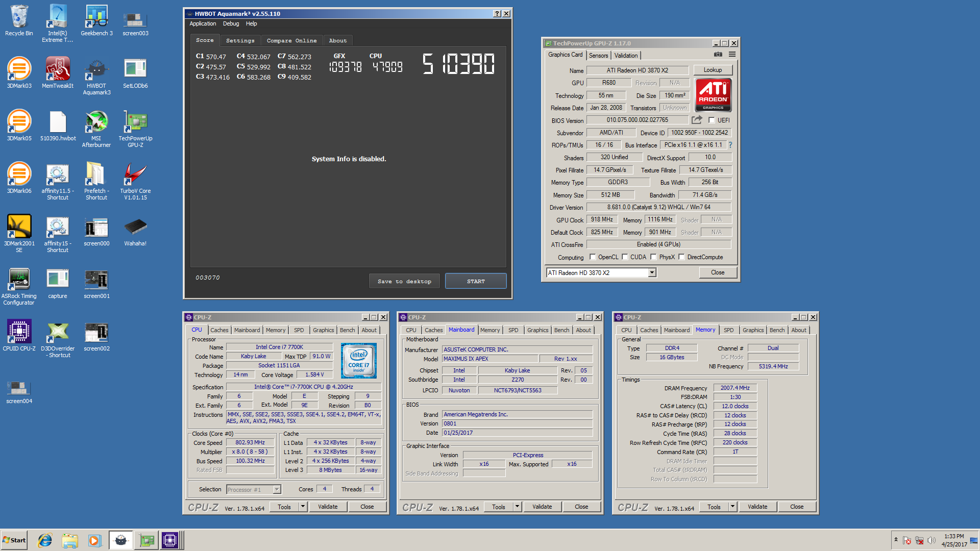Toggle the PhysX checkbox in GPU-Z
The width and height of the screenshot is (980, 551).
653,257
